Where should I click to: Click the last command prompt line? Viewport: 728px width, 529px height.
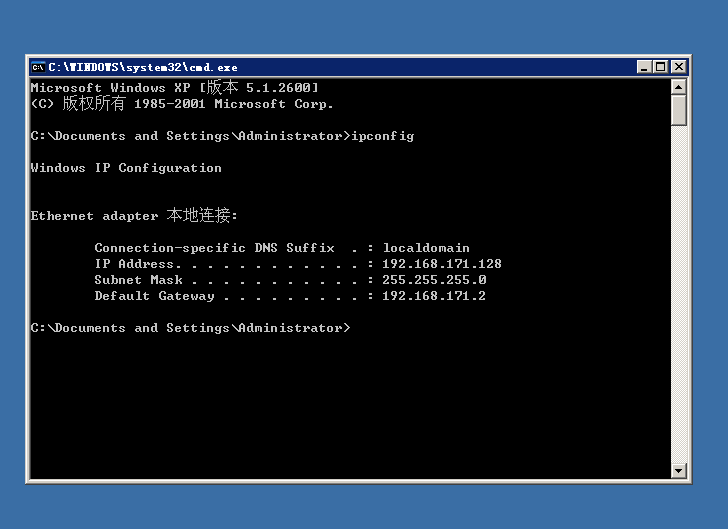[x=190, y=328]
